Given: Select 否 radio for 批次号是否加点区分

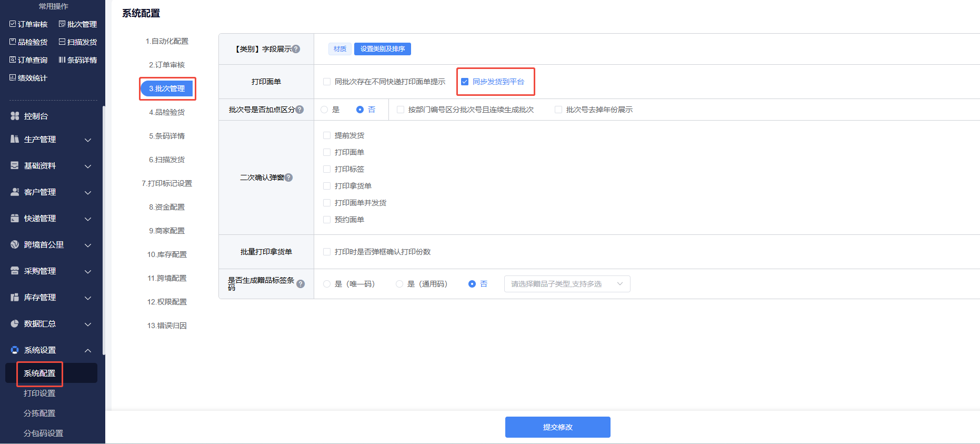Looking at the screenshot, I should [360, 110].
